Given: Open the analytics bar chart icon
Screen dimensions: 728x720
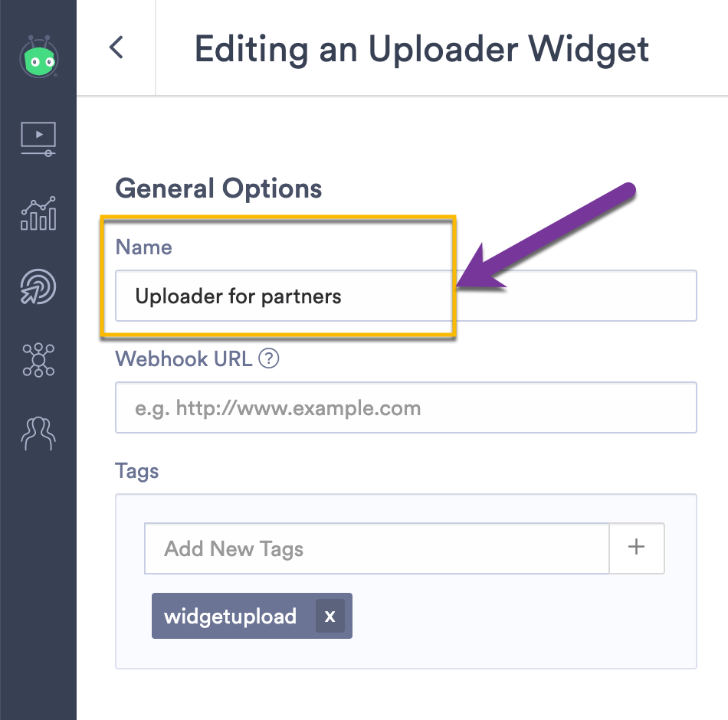Looking at the screenshot, I should (38, 213).
